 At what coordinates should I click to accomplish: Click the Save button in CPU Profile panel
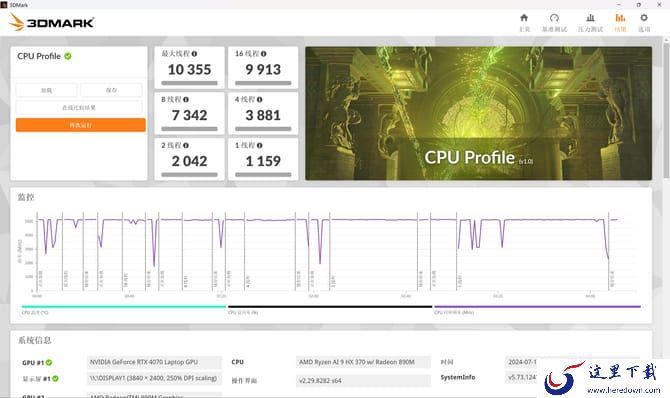(111, 90)
